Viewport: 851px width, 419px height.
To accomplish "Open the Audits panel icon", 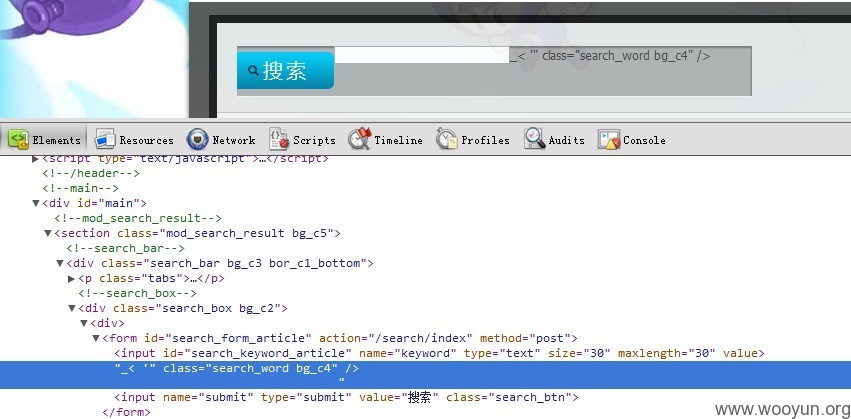I will [x=534, y=139].
